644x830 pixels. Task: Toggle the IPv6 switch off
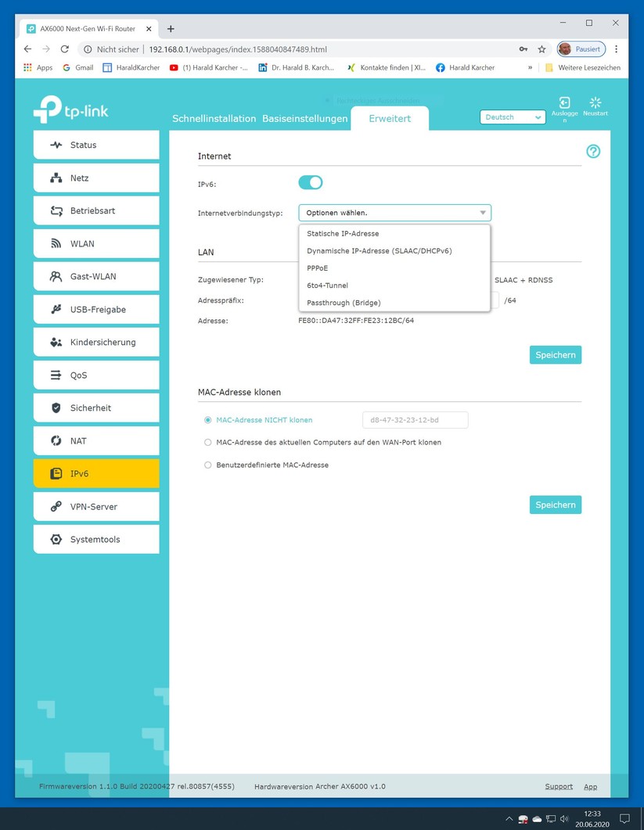[x=311, y=182]
